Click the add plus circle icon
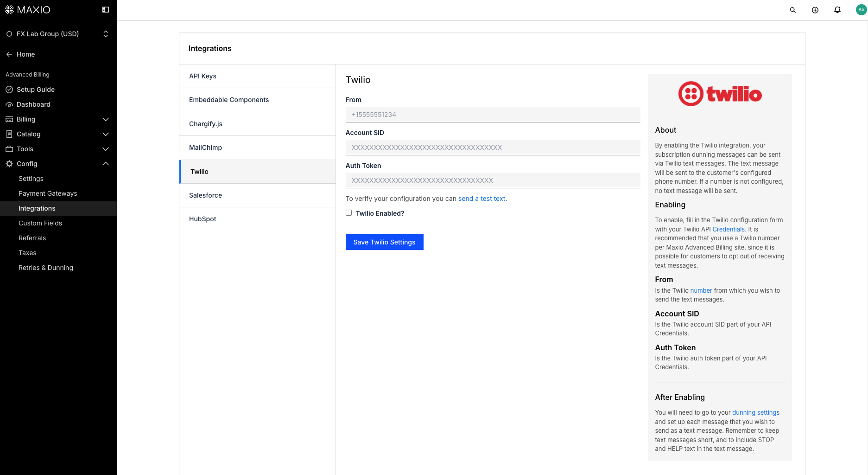 pyautogui.click(x=815, y=10)
